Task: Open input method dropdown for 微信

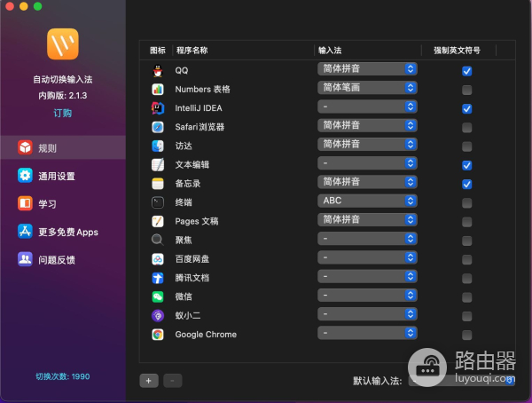Action: point(367,296)
